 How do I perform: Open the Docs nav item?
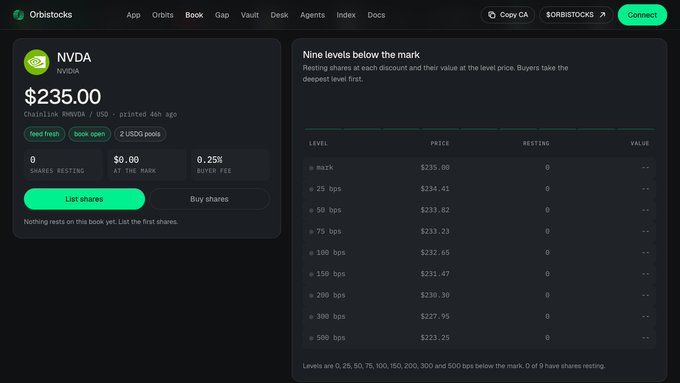[376, 15]
